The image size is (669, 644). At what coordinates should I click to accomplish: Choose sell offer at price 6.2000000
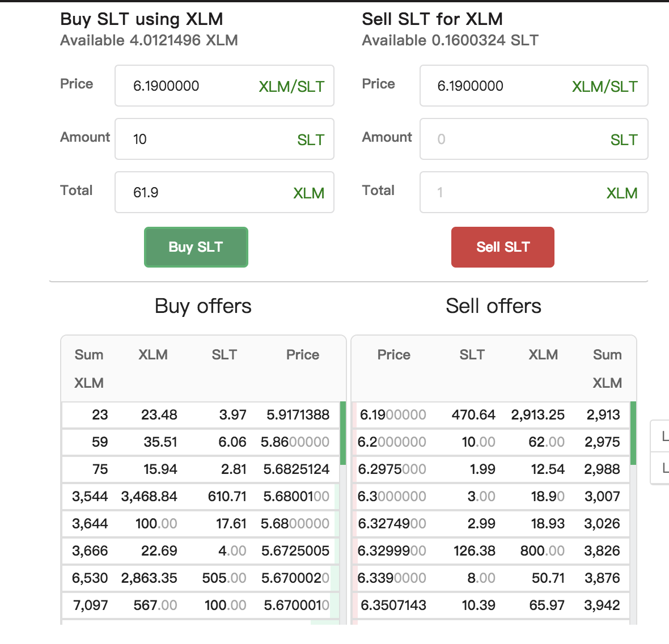click(491, 442)
